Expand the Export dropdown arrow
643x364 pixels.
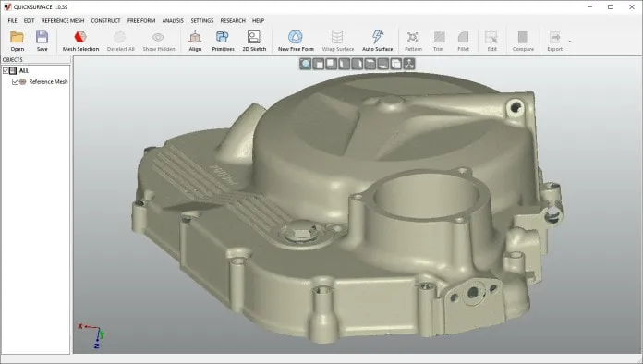[x=570, y=41]
